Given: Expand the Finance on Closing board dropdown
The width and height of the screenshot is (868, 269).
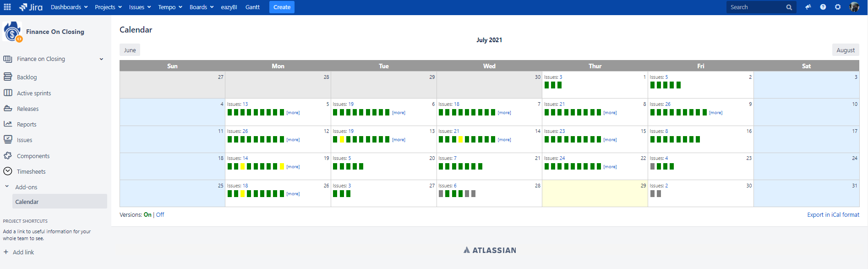Looking at the screenshot, I should coord(101,59).
